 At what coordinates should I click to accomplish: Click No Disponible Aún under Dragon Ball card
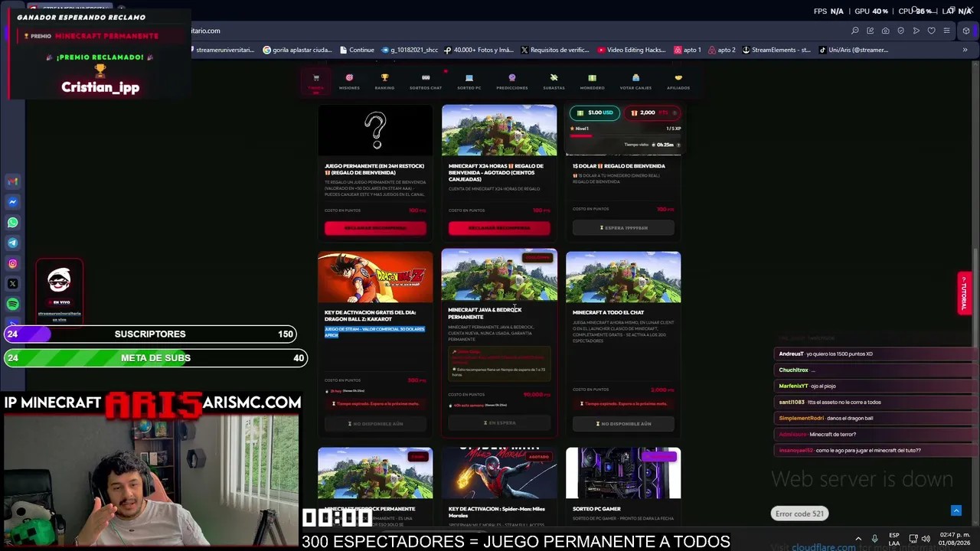[375, 423]
